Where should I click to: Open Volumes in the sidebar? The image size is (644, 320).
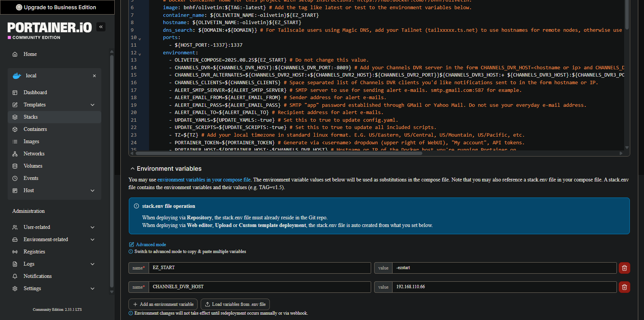point(33,166)
